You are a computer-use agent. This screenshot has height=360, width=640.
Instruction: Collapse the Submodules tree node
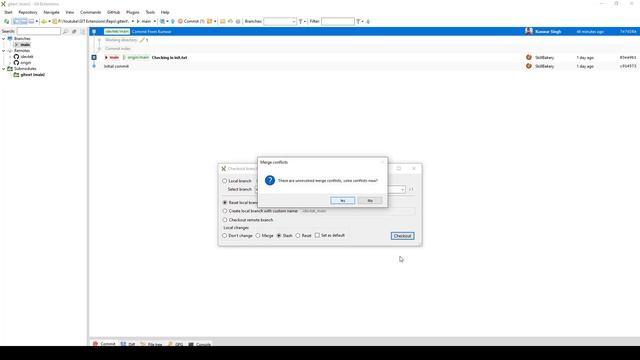click(4, 69)
